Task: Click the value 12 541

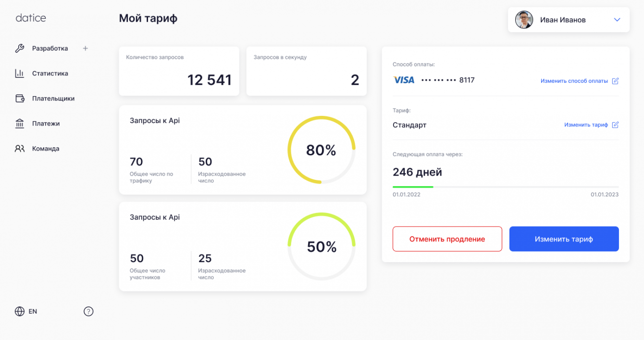Action: [210, 80]
